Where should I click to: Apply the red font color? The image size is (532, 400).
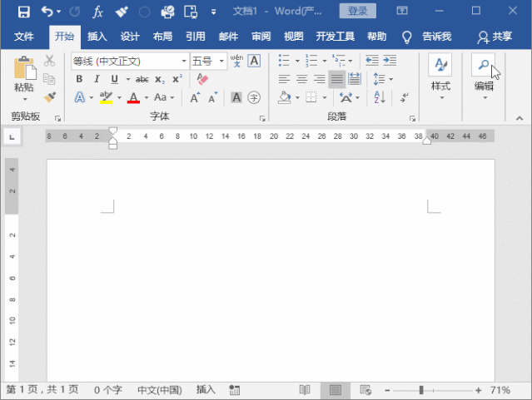tap(134, 97)
